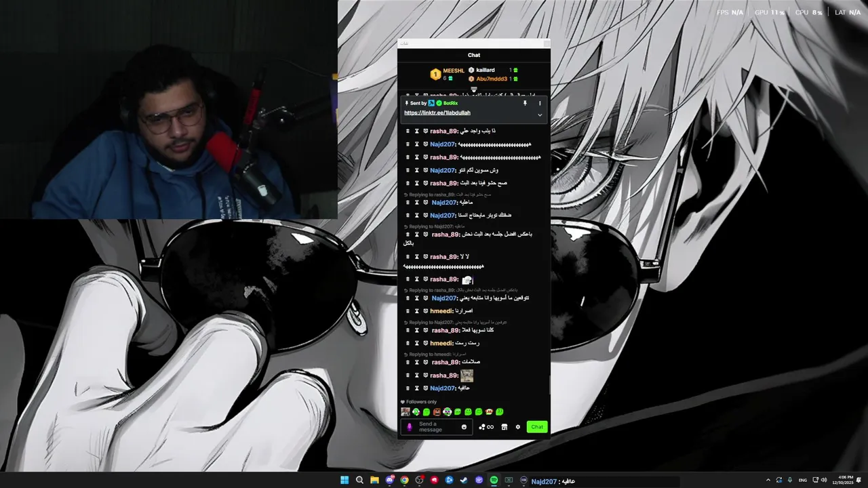Open the pinned linktr.ee/1labdullah link
The height and width of the screenshot is (488, 868).
(x=437, y=113)
